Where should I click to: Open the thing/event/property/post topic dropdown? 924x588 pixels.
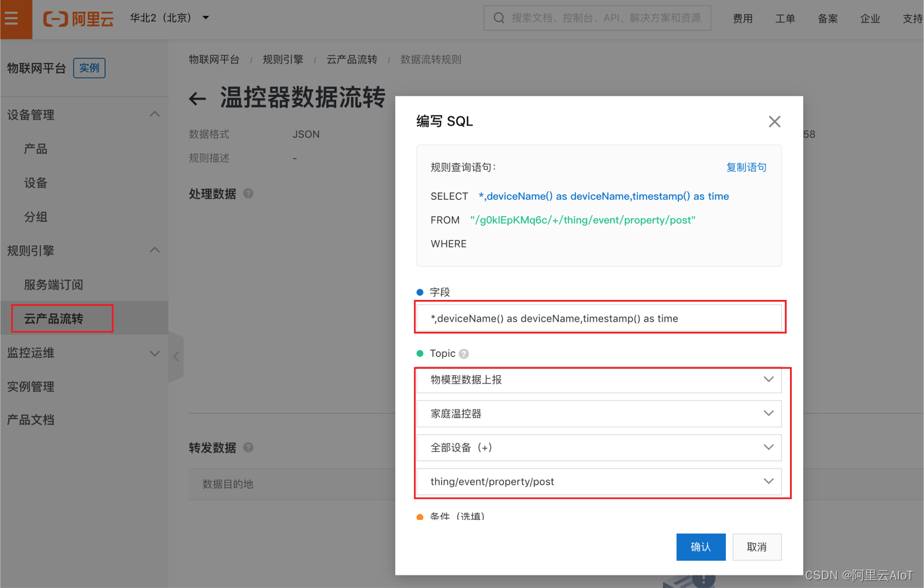point(599,482)
